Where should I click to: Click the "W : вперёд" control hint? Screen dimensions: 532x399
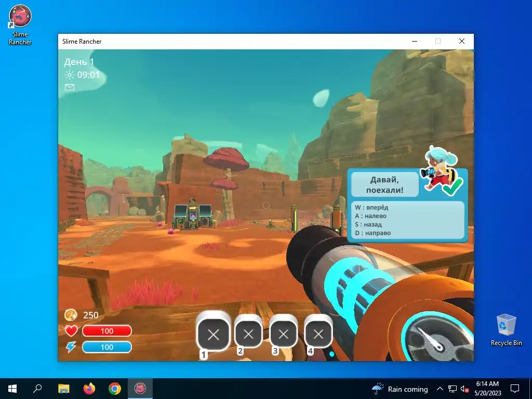371,207
